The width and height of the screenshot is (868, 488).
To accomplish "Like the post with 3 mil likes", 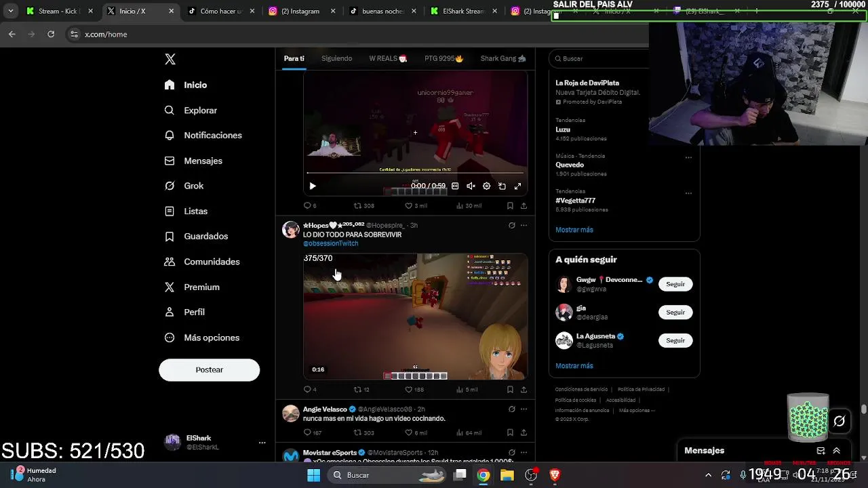I will 416,205.
